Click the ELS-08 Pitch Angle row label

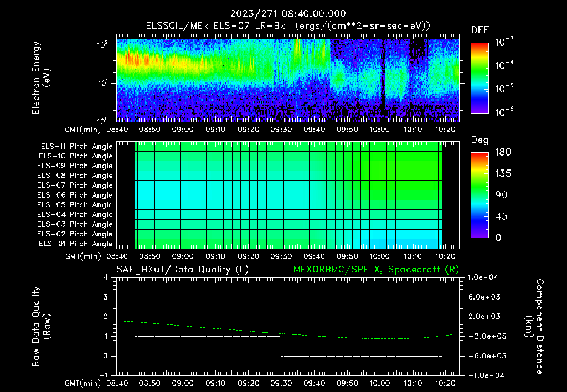click(x=75, y=176)
